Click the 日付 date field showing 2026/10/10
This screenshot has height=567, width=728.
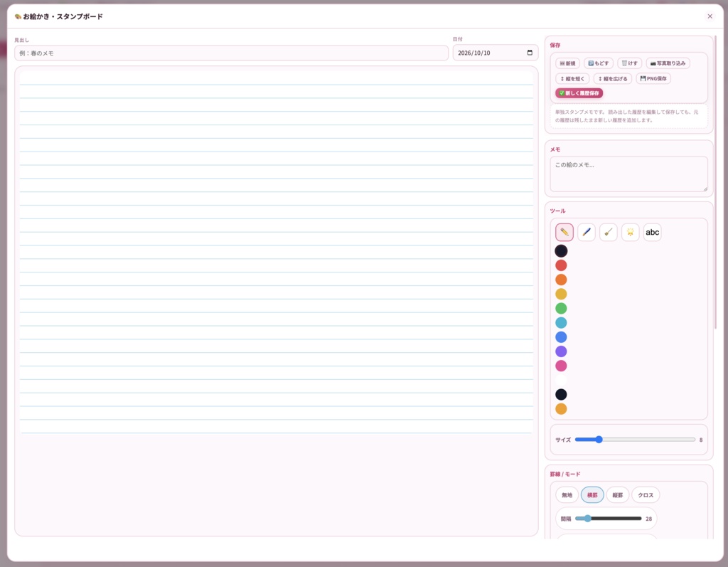(496, 53)
